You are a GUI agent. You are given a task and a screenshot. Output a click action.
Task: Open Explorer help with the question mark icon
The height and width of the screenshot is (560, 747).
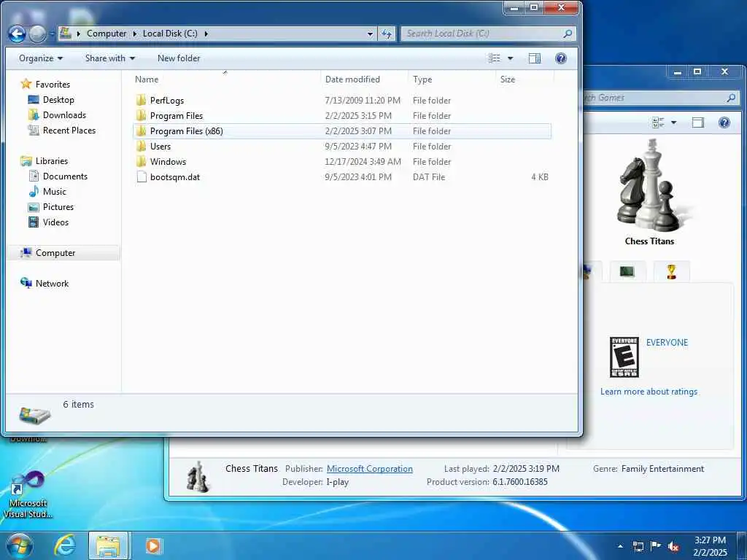[x=561, y=58]
